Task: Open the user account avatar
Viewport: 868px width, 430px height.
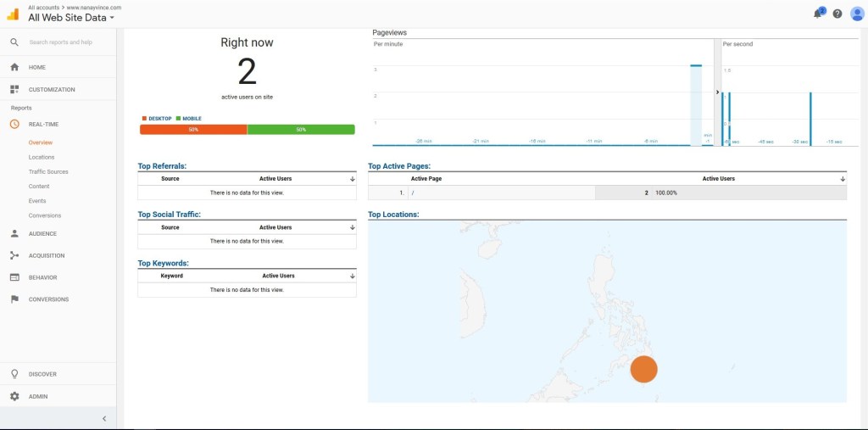Action: pos(857,14)
